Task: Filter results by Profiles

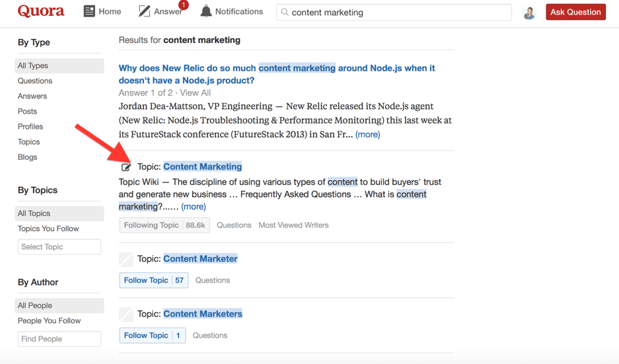Action: click(x=30, y=127)
